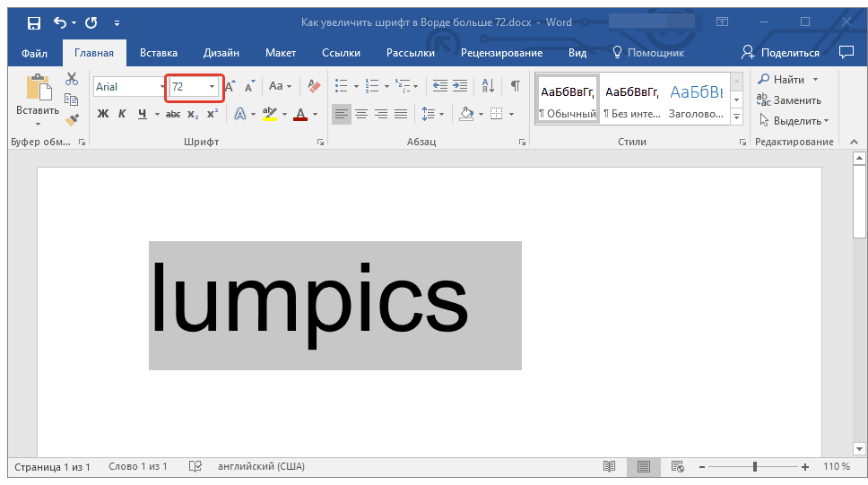Switch to the Вставка tab
868x485 pixels.
click(158, 53)
